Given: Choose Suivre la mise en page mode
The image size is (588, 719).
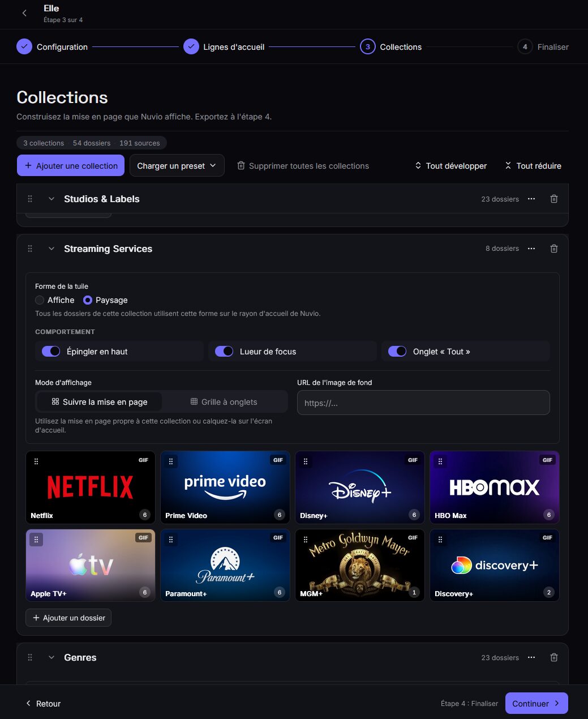Looking at the screenshot, I should click(100, 402).
